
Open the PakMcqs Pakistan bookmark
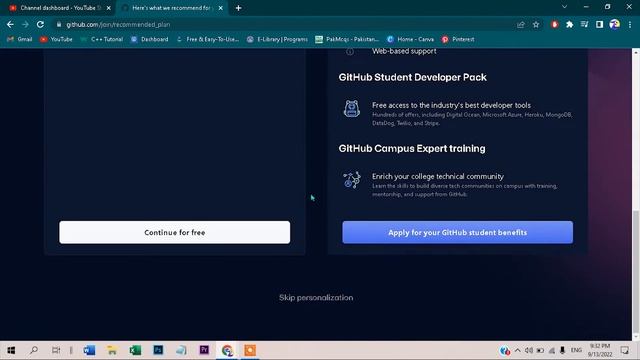pyautogui.click(x=347, y=39)
